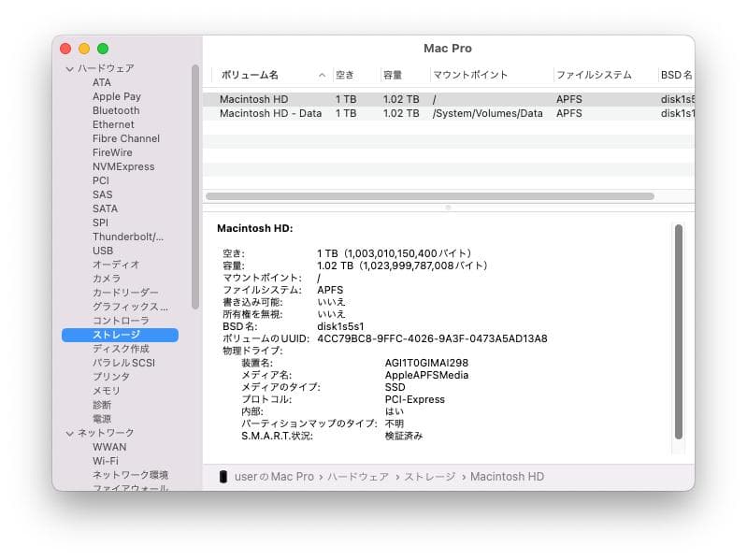
Task: Sort by BSD名 column header
Action: coord(677,75)
